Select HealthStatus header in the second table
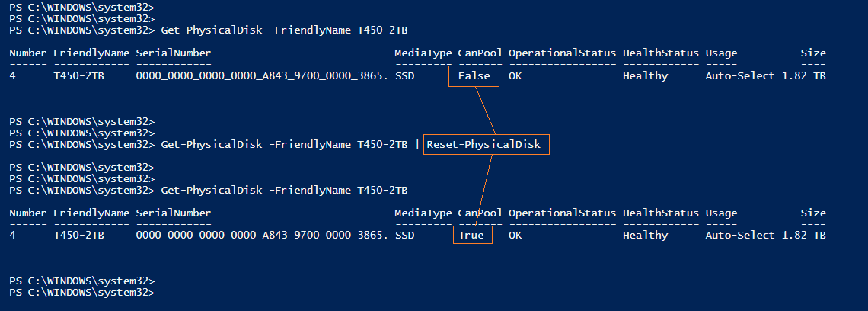 point(660,213)
